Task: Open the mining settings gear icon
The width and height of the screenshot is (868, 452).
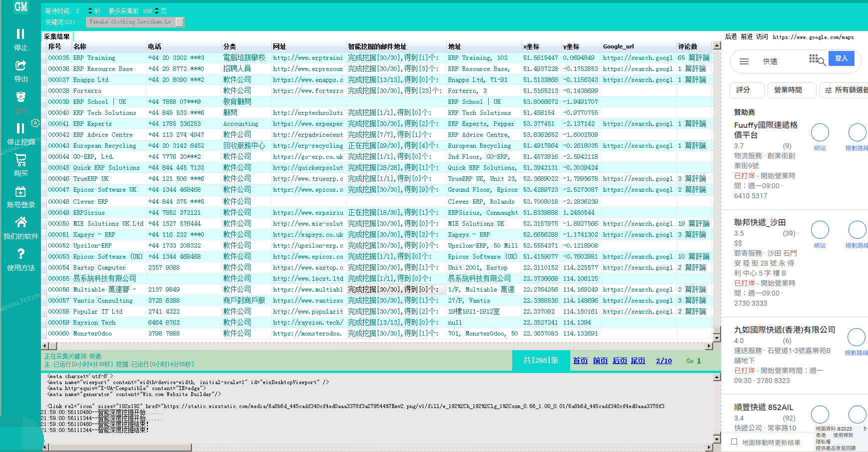Action: pos(35,123)
